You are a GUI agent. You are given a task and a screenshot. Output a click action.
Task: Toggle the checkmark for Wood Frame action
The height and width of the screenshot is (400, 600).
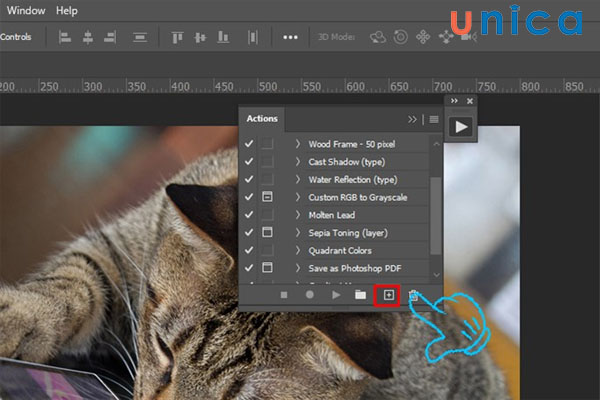pos(249,144)
